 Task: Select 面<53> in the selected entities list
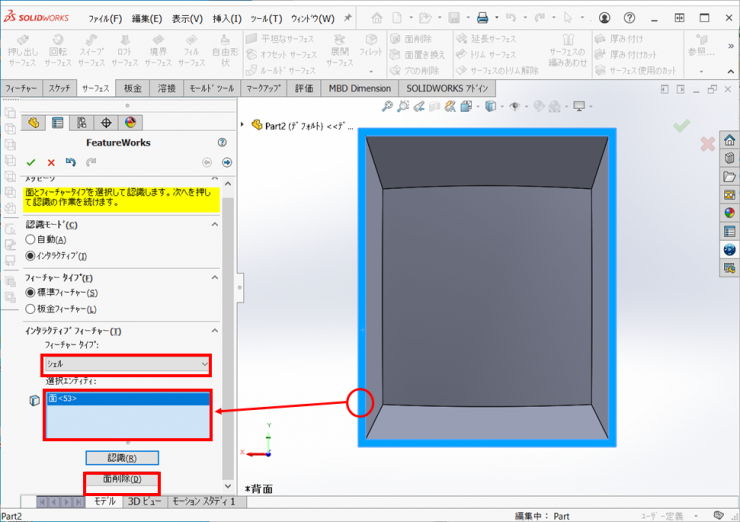pos(62,399)
